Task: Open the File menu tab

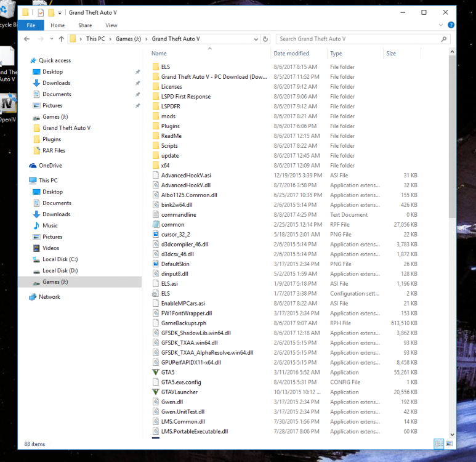Action: (x=31, y=25)
